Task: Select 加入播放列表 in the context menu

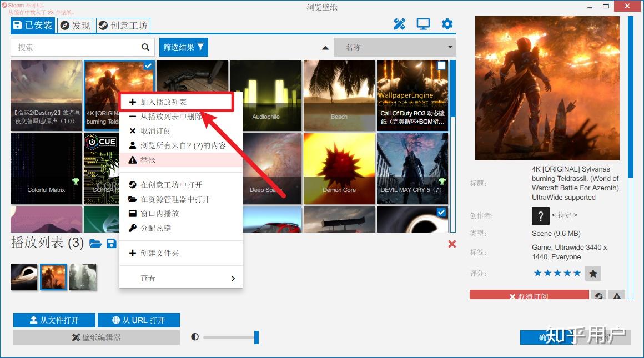Action: [177, 102]
